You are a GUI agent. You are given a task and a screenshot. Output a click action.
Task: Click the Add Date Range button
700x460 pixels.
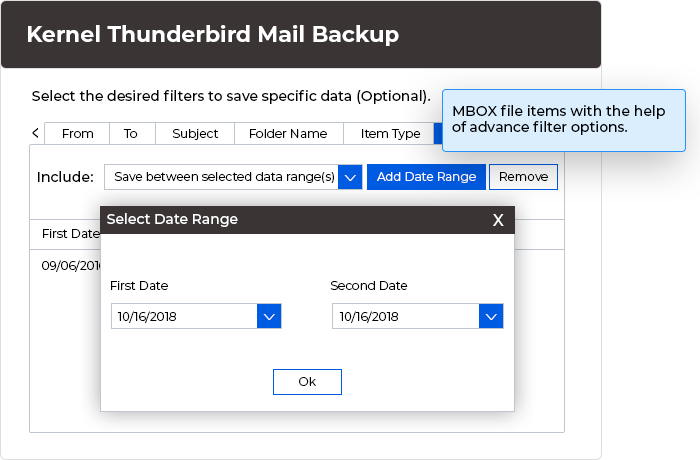point(426,177)
